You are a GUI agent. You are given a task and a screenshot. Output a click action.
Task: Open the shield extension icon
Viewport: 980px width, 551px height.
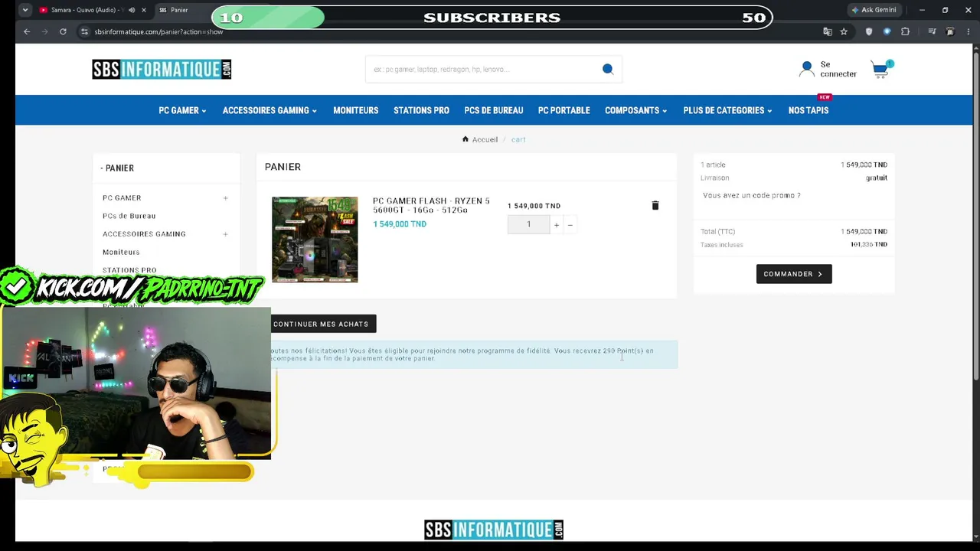pyautogui.click(x=869, y=31)
